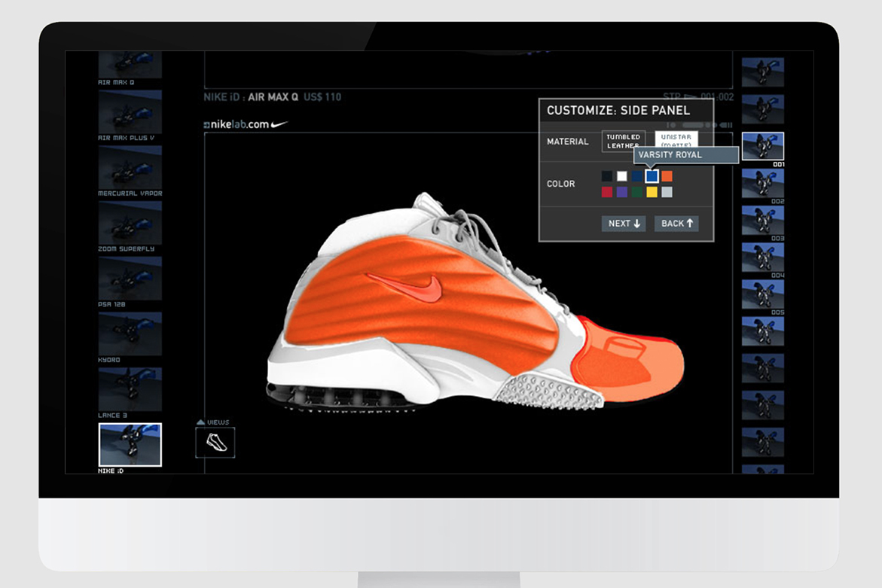Visit the nikelab.com link
882x588 pixels.
click(246, 124)
